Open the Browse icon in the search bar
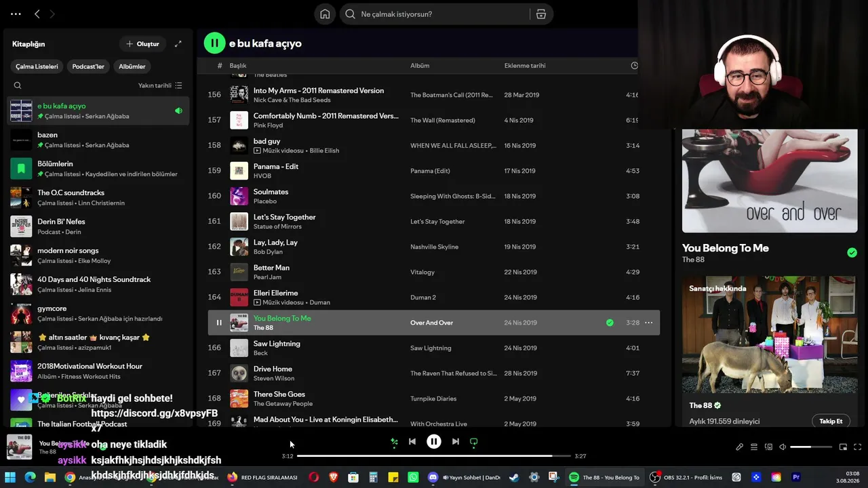Screen dimensions: 868x488 [541, 14]
